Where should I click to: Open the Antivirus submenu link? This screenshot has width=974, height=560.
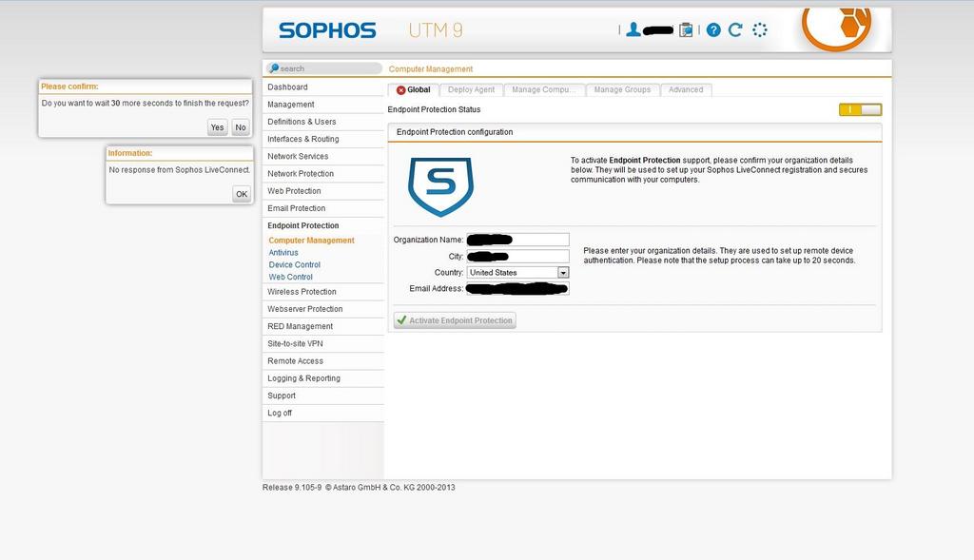[283, 253]
